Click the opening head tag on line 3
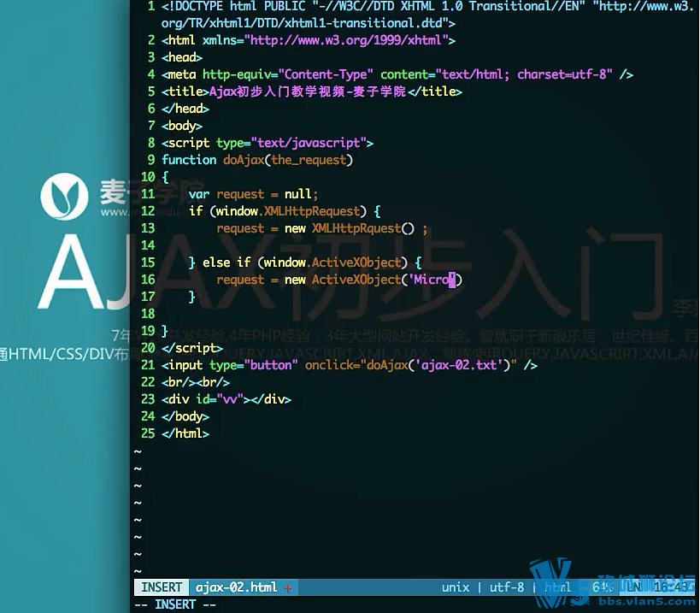This screenshot has width=700, height=613. [182, 57]
